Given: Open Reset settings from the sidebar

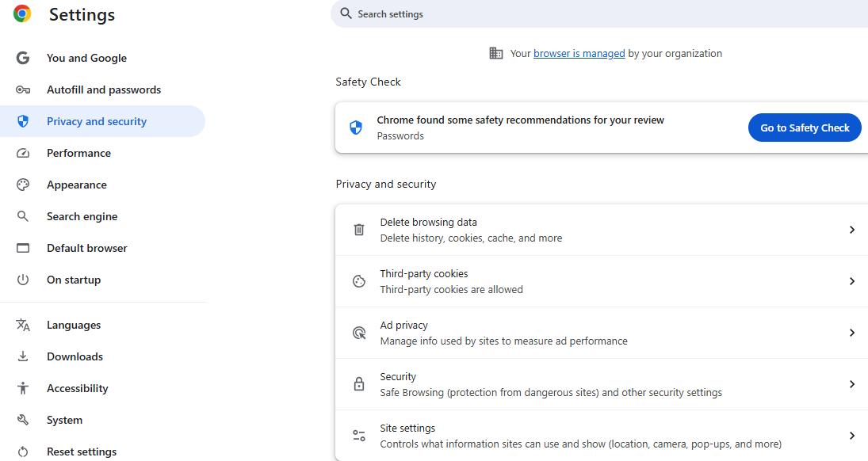Looking at the screenshot, I should 82,451.
